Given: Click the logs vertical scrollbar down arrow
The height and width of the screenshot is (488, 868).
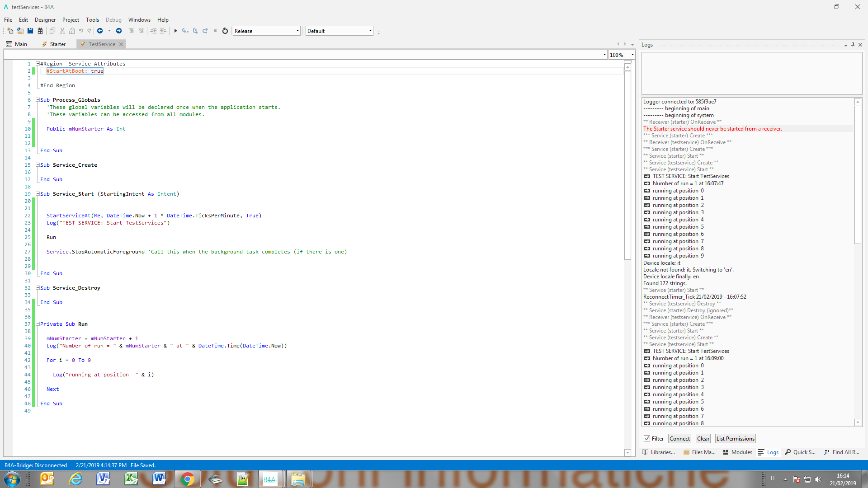Looking at the screenshot, I should pos(858,422).
